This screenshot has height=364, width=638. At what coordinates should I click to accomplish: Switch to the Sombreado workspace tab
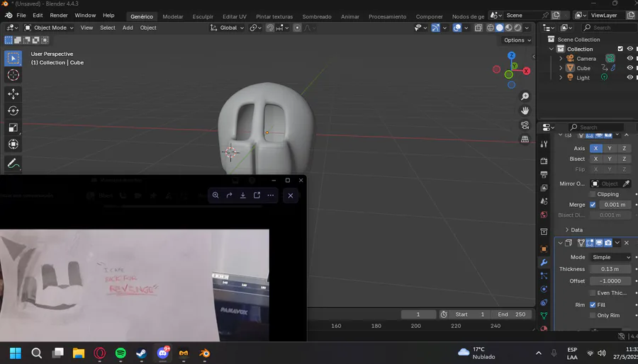pos(317,17)
